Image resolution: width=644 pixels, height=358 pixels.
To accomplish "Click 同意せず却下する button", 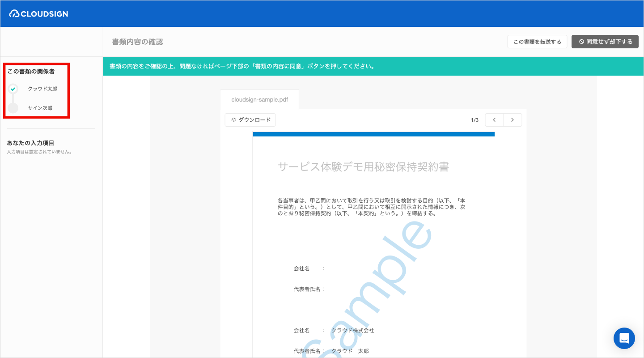I will click(605, 42).
